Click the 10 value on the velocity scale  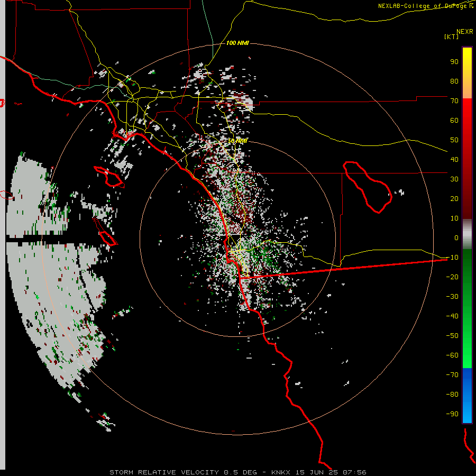454,218
